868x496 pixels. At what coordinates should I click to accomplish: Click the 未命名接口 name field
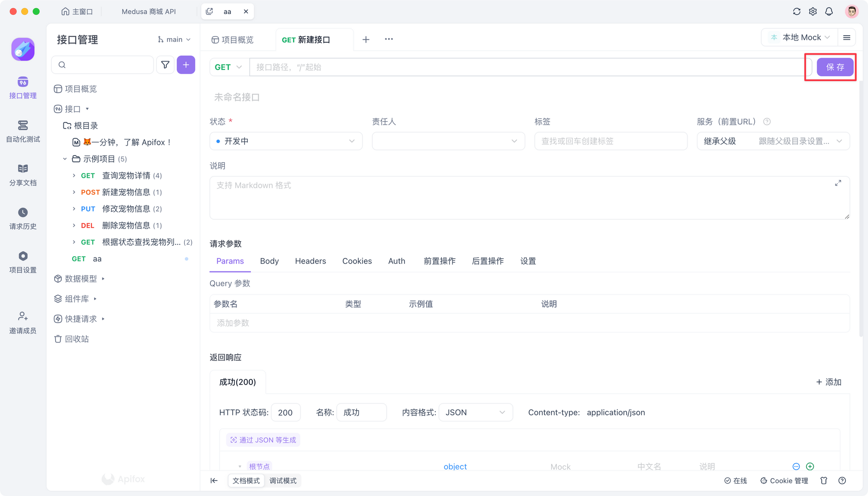237,97
